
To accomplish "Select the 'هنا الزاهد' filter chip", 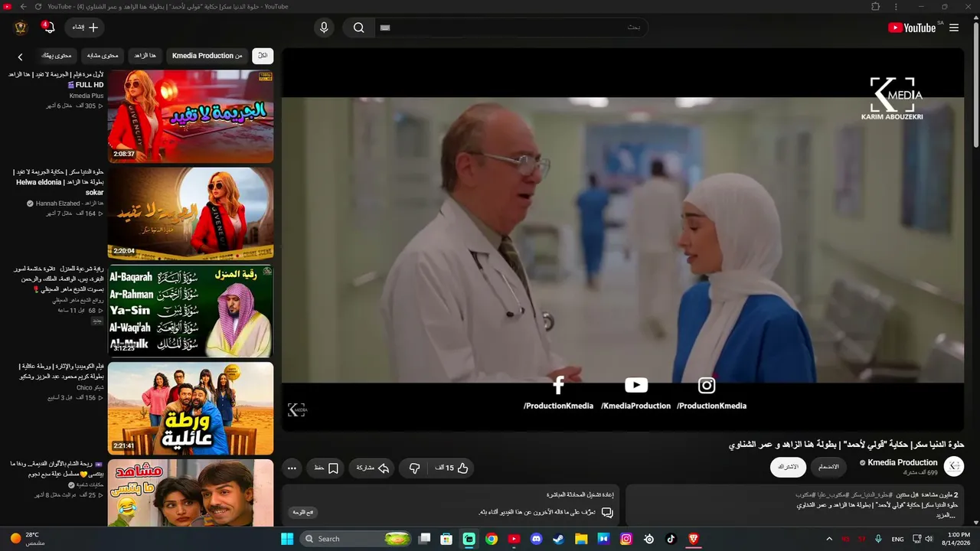I will click(x=145, y=56).
